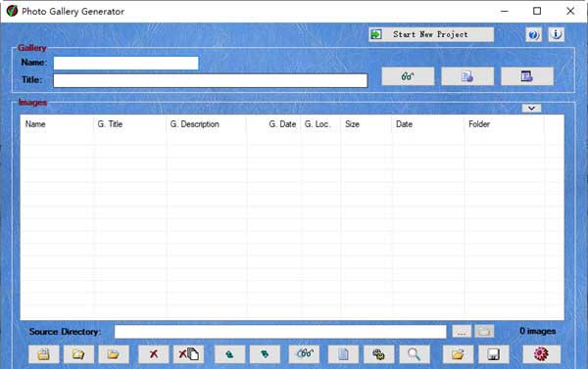588x369 pixels.
Task: Open help with the question mark icon
Action: pos(533,35)
